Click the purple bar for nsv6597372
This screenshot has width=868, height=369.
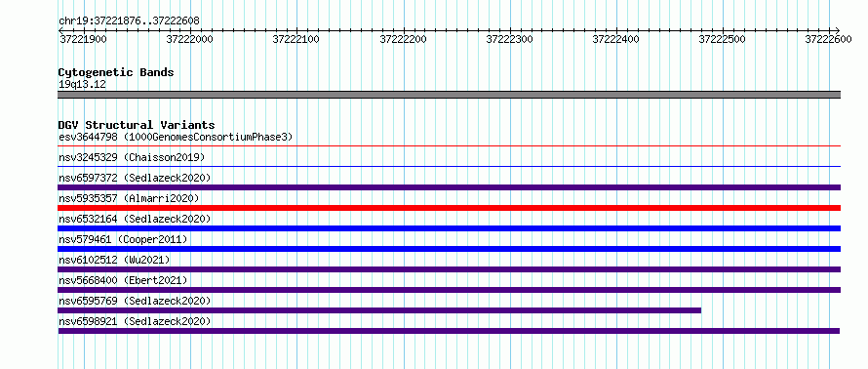[x=449, y=187]
